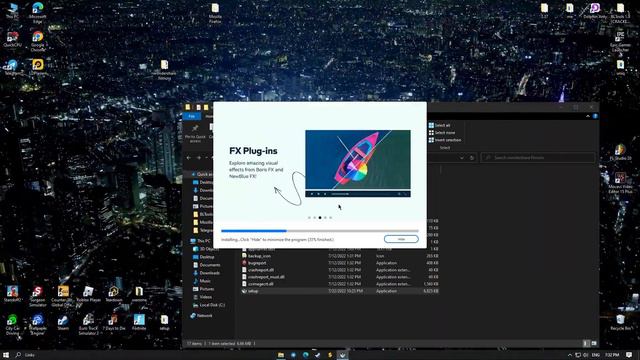Open LDPlayer desktop shortcut
This screenshot has width=640, height=360.
pos(38,67)
